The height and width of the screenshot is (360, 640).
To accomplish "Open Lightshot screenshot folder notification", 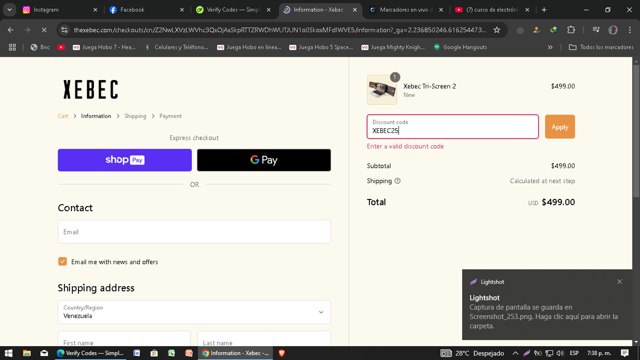I will [547, 304].
